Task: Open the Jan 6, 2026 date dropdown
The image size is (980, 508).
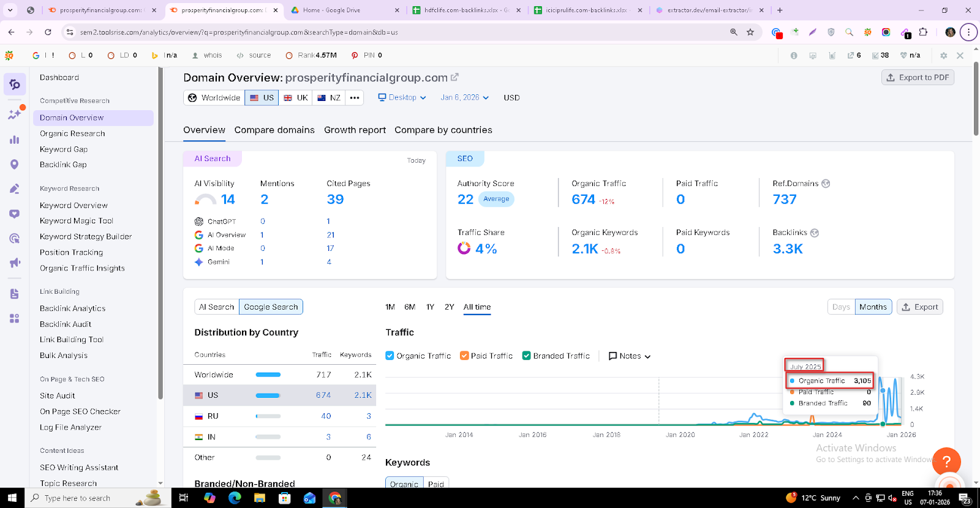Action: click(x=465, y=97)
